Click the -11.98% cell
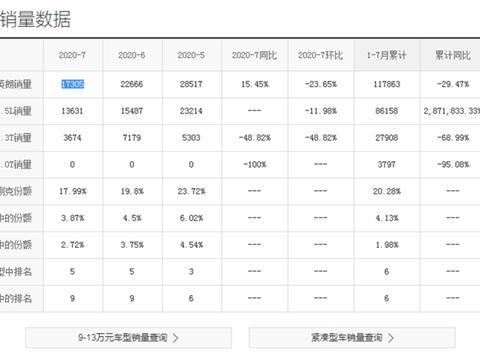The image size is (480, 360). coord(321,111)
